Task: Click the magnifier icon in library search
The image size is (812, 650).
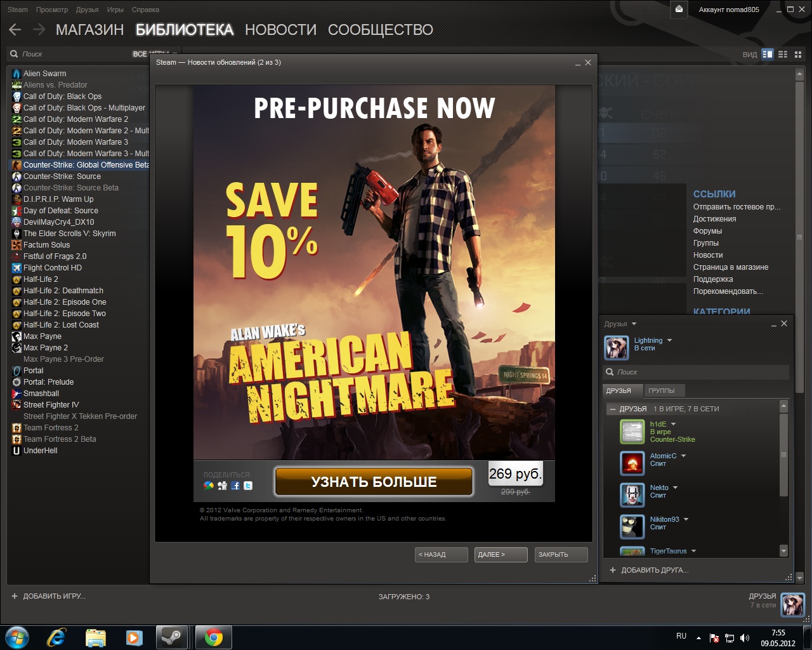Action: click(14, 54)
